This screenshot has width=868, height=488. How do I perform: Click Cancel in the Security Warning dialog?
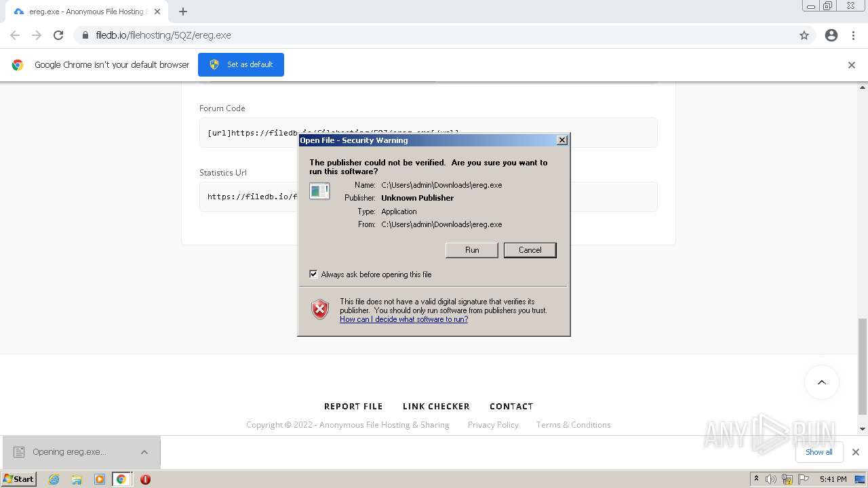[x=530, y=250]
